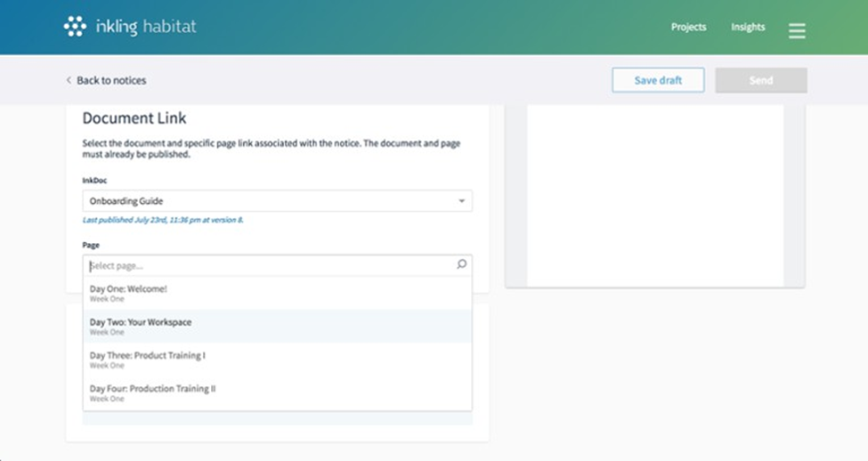
Task: Focus the Select page search field
Action: coord(267,265)
